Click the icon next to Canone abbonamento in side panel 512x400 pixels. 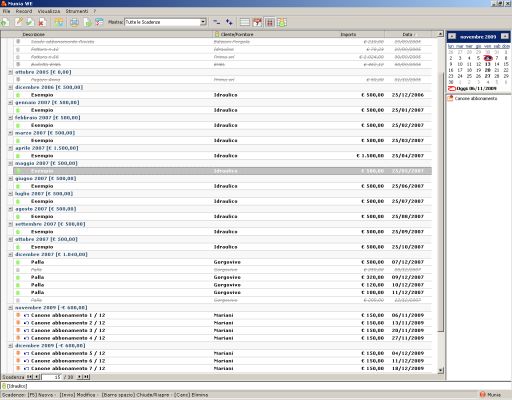tap(450, 98)
